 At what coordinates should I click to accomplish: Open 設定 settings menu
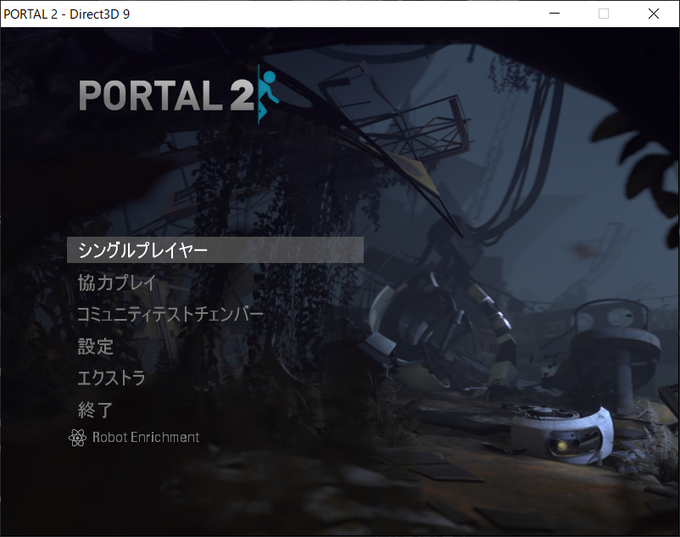point(95,347)
